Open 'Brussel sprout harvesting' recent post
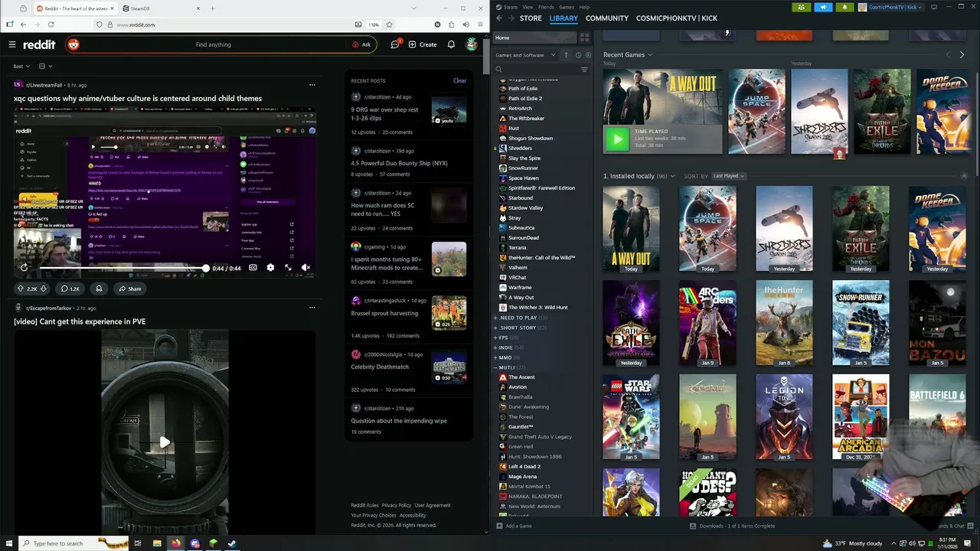The image size is (980, 551). (x=384, y=313)
